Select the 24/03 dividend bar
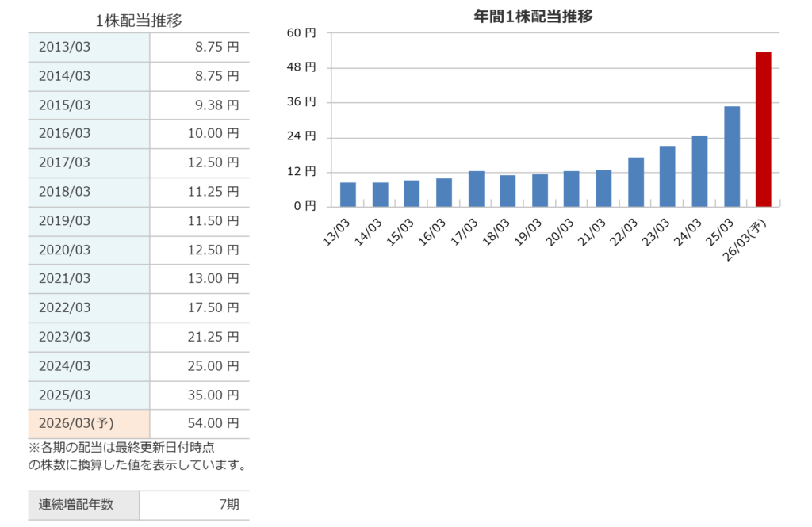 pyautogui.click(x=699, y=171)
